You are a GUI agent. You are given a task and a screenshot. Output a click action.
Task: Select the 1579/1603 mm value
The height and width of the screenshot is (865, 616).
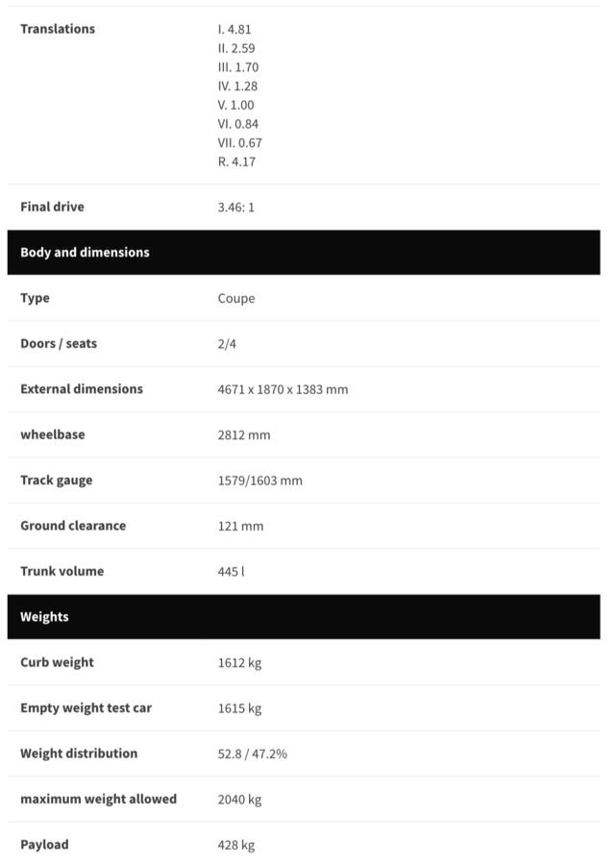tap(259, 481)
